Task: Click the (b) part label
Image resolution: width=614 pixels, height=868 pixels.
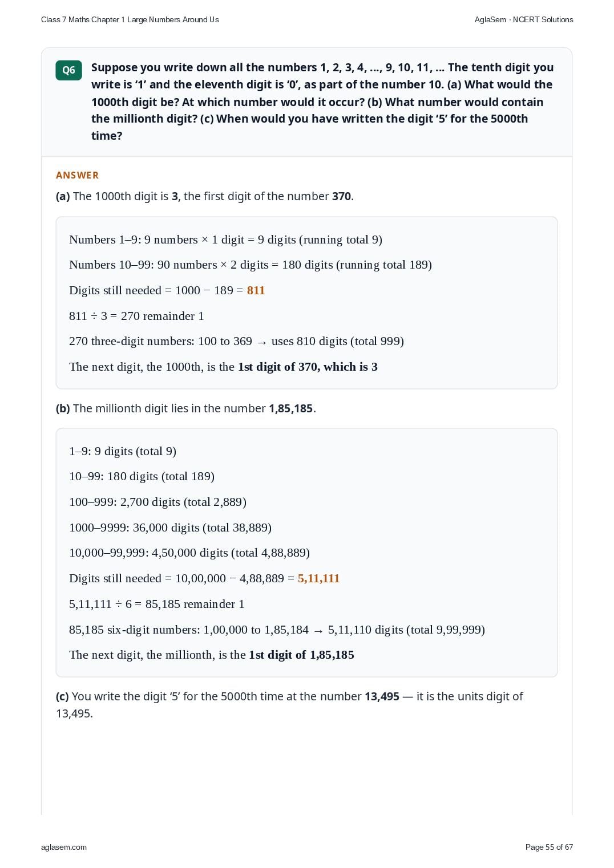Action: 63,408
